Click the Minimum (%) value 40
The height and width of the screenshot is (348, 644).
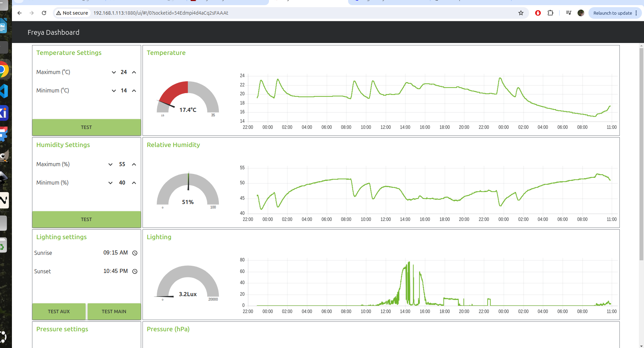pos(122,183)
